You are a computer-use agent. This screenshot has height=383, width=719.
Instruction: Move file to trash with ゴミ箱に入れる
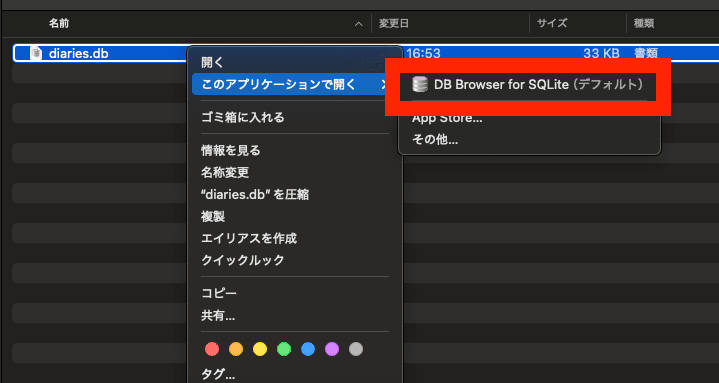point(243,117)
